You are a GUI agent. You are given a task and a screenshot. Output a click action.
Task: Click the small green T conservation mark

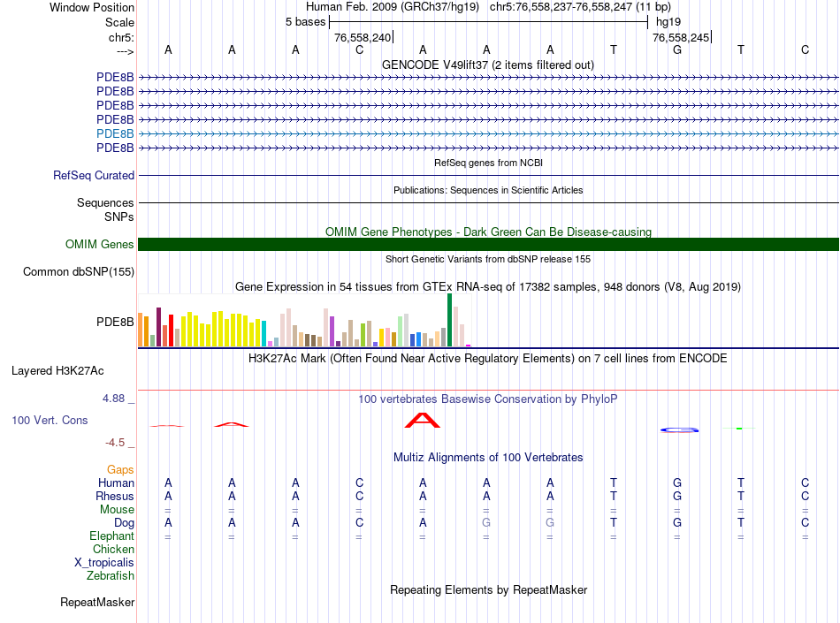(740, 429)
